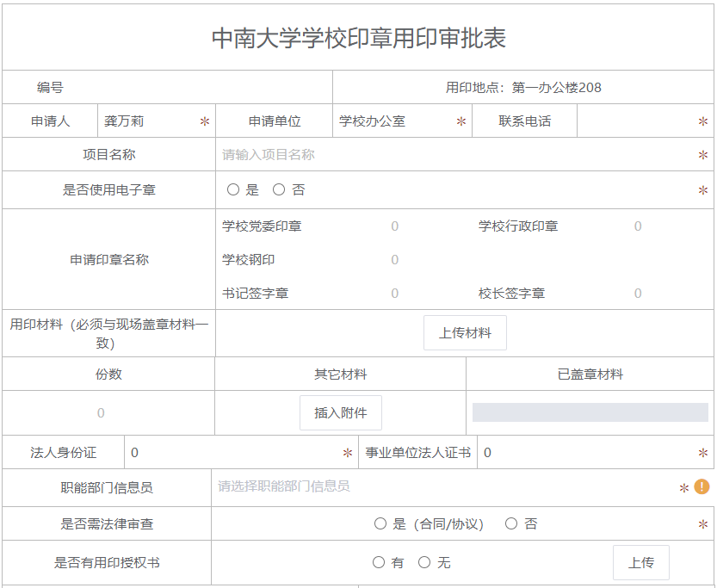717x588 pixels.
Task: Click the 职能部门信息员 label
Action: (x=107, y=488)
